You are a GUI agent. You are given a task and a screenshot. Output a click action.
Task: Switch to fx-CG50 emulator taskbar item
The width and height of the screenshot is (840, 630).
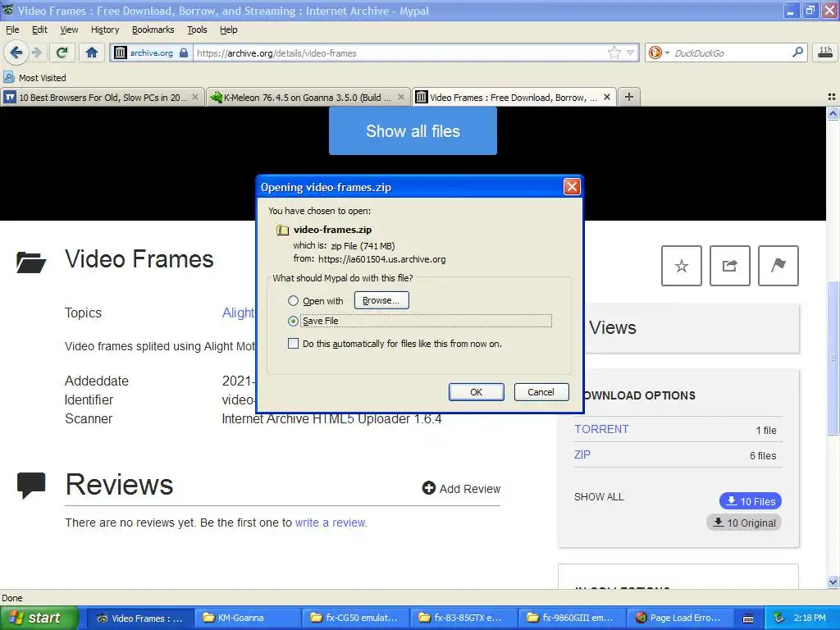pos(356,619)
